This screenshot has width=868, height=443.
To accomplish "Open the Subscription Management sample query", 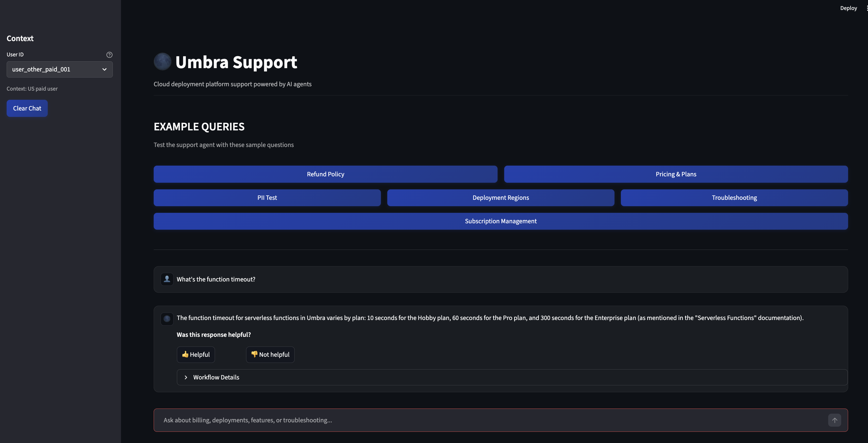I will coord(500,221).
